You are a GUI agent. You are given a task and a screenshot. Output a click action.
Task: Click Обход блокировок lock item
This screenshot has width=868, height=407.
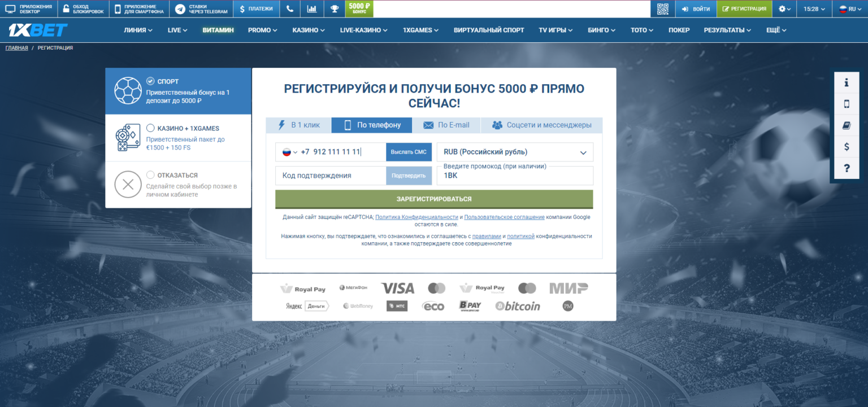(83, 9)
